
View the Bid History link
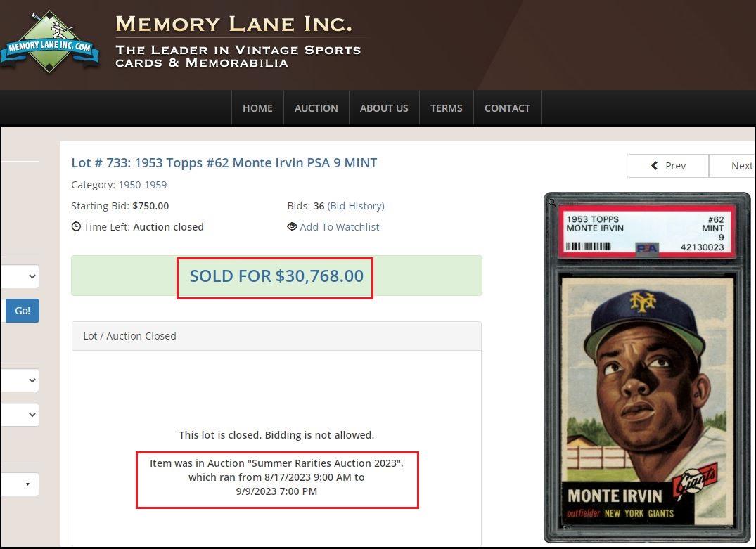(356, 206)
